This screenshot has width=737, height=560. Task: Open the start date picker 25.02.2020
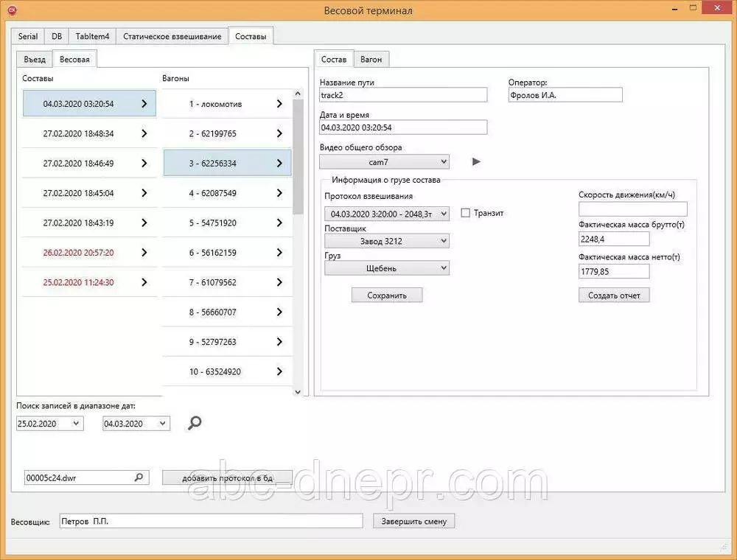point(75,424)
